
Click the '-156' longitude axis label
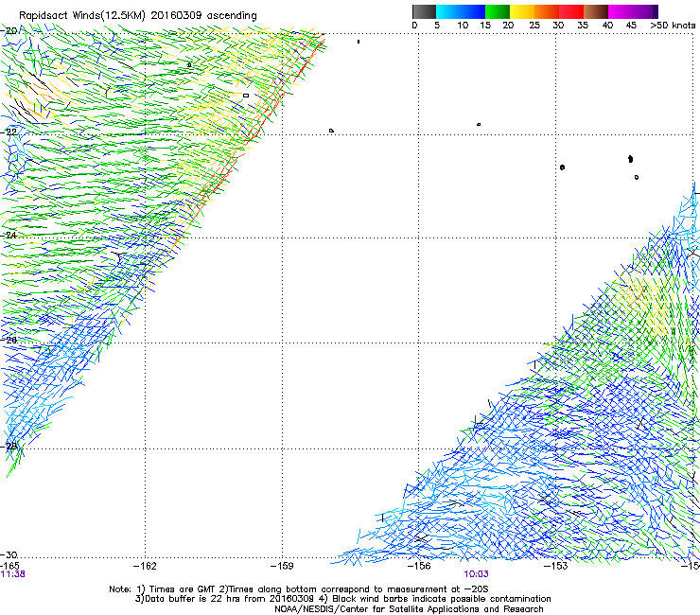(x=419, y=566)
